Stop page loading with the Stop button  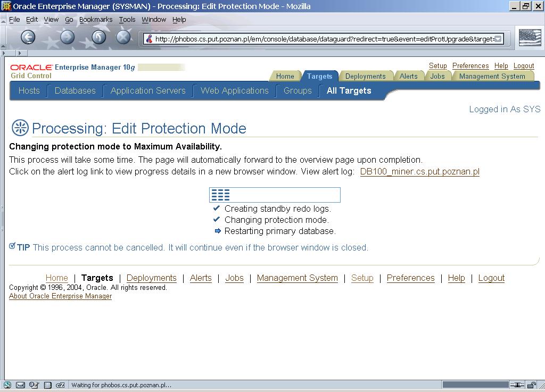[x=123, y=37]
